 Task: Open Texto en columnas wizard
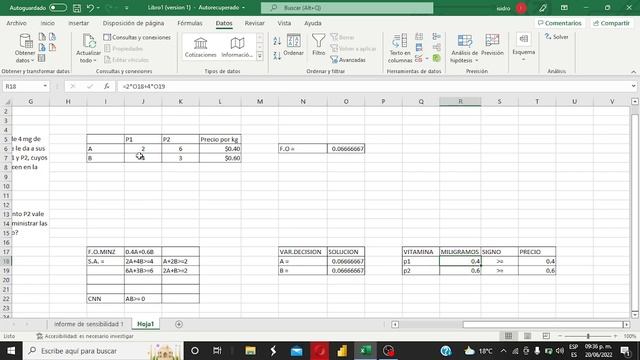tap(400, 48)
